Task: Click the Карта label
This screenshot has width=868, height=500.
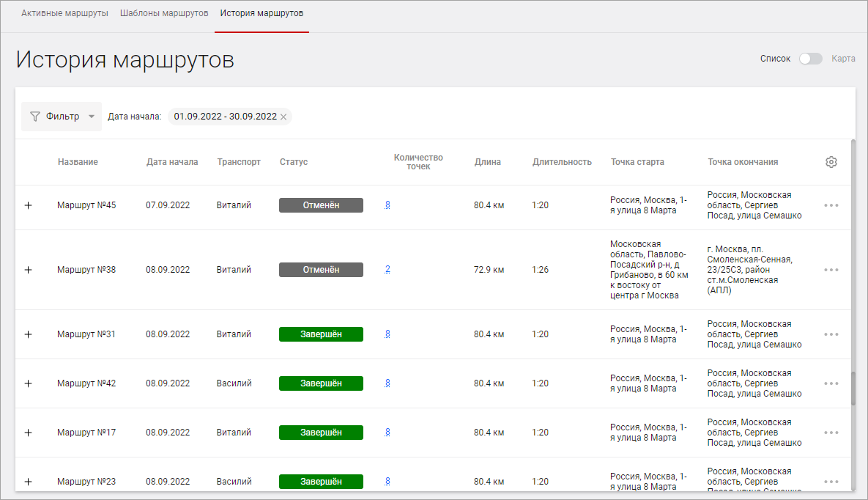Action: [843, 59]
